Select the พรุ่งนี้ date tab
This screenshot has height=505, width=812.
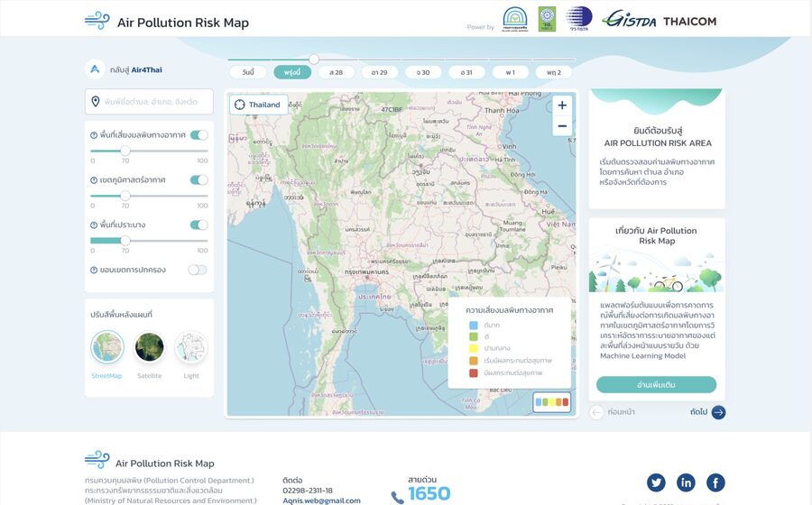(292, 72)
